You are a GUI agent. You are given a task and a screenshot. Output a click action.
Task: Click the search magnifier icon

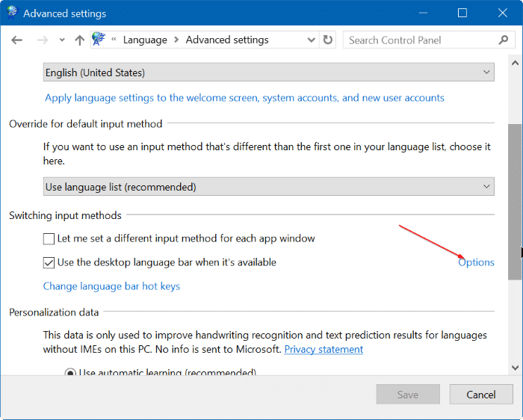[504, 40]
